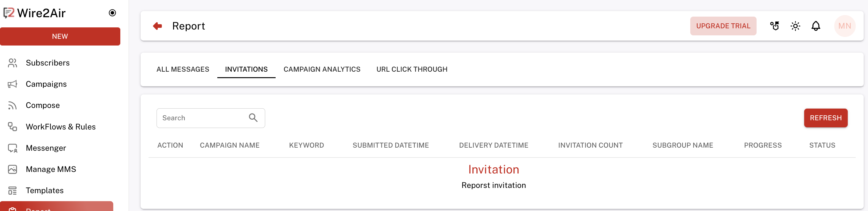Click the Refresh button
This screenshot has width=868, height=211.
coord(826,118)
